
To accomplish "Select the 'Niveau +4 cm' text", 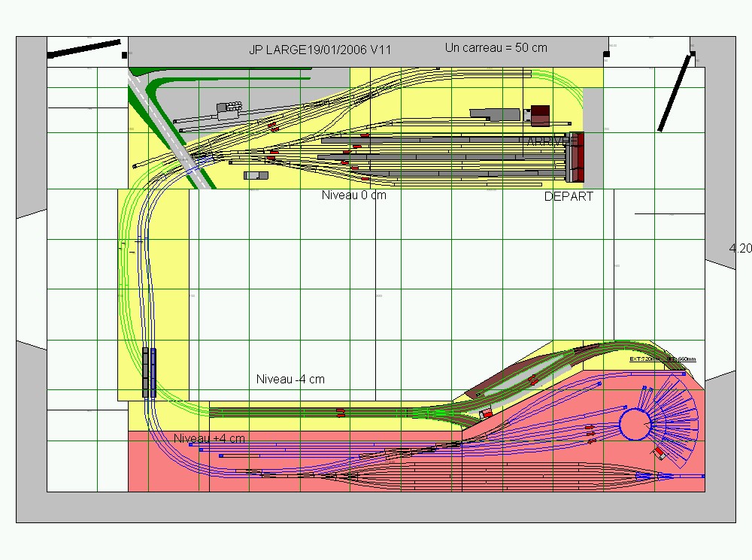I will 209,438.
